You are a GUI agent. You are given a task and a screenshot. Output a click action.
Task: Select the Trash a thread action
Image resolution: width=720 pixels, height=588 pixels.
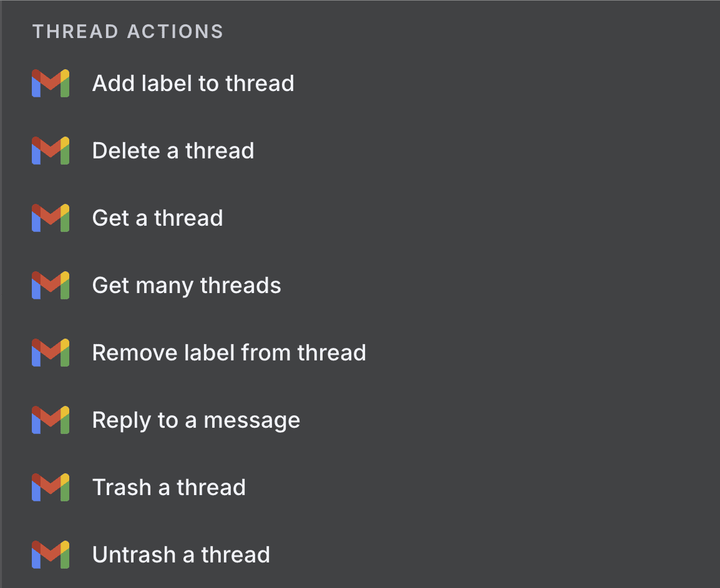[168, 487]
